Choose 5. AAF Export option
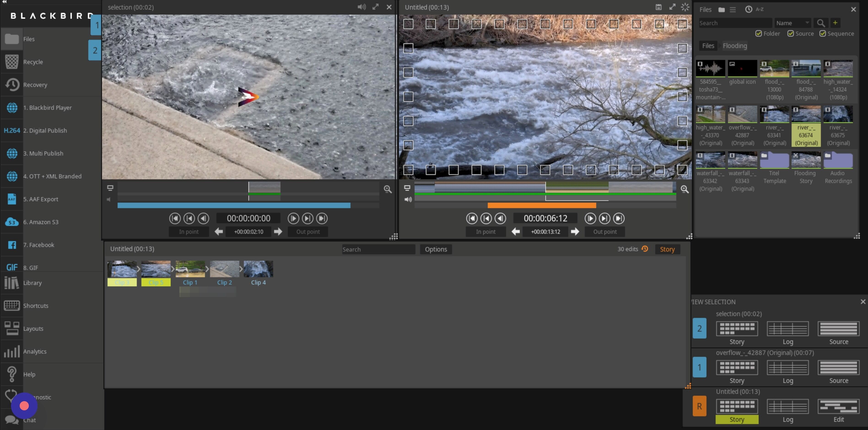This screenshot has width=868, height=430. point(40,199)
